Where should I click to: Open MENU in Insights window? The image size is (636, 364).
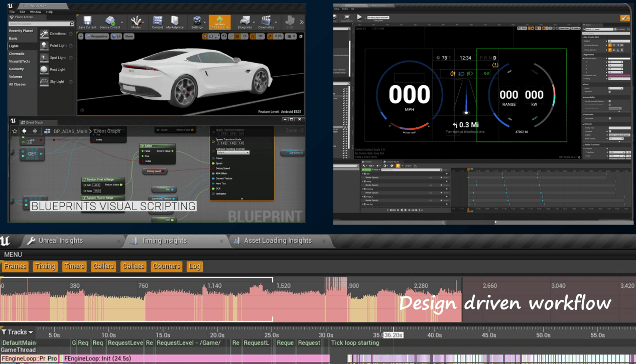point(13,255)
